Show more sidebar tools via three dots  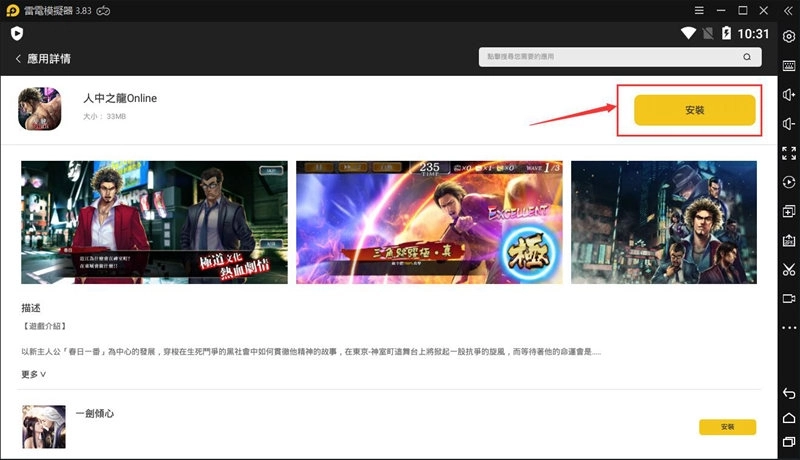click(789, 327)
